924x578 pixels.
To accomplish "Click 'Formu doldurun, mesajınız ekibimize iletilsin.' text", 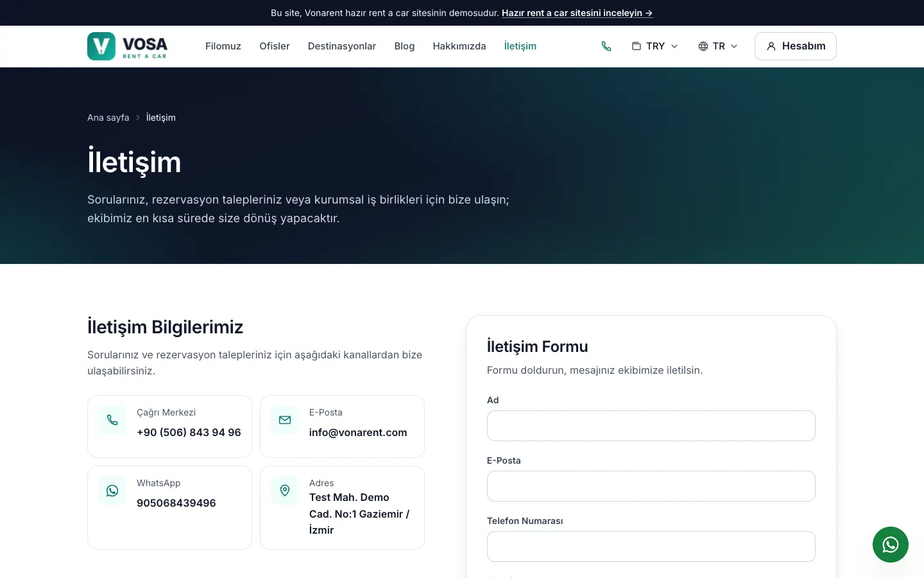I will [x=595, y=370].
